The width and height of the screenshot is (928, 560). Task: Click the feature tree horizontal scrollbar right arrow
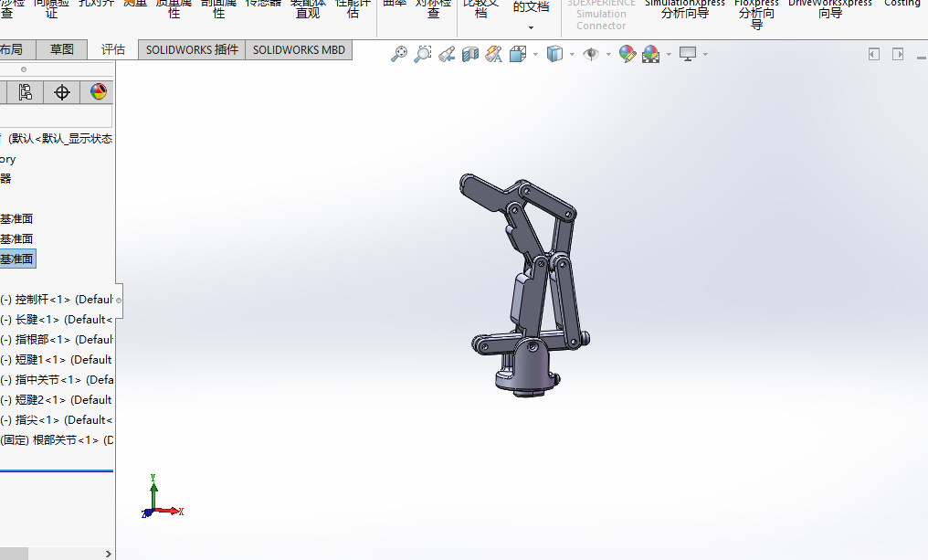109,555
